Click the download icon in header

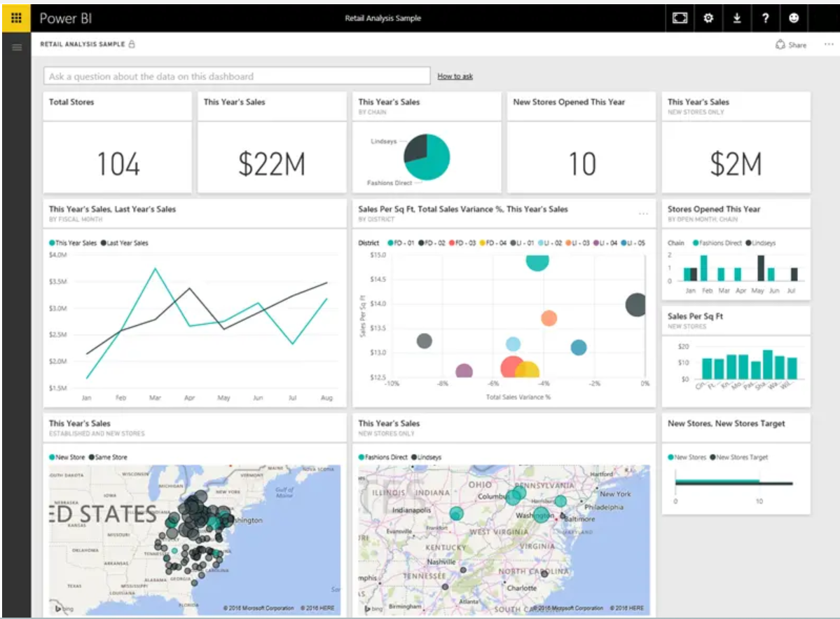pyautogui.click(x=737, y=19)
